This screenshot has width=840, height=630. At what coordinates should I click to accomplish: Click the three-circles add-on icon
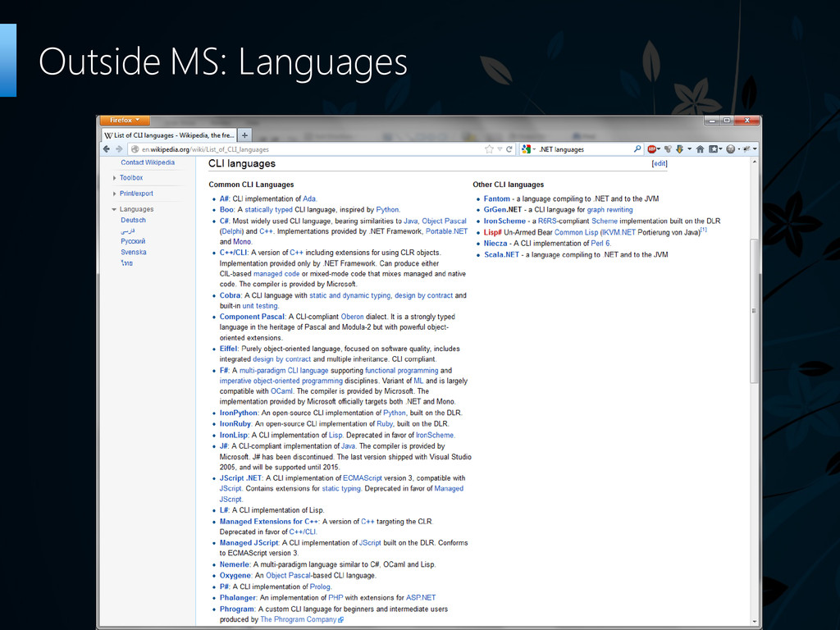tap(668, 149)
